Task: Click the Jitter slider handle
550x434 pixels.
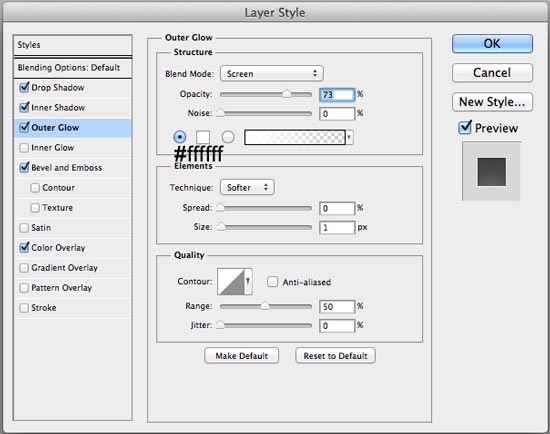Action: (x=220, y=325)
